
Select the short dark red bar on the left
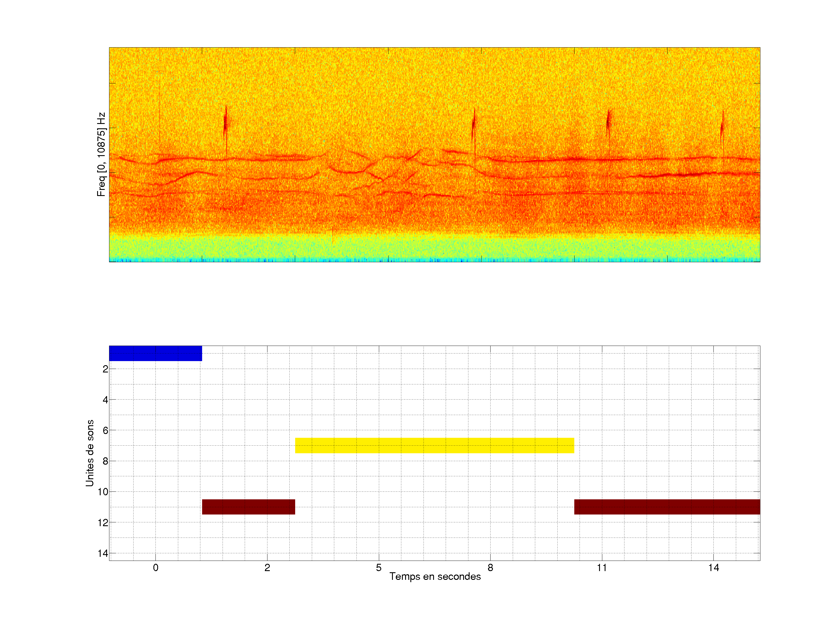[x=249, y=507]
